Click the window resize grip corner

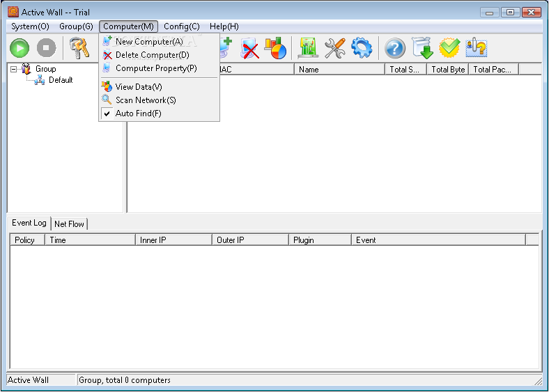tap(537, 380)
